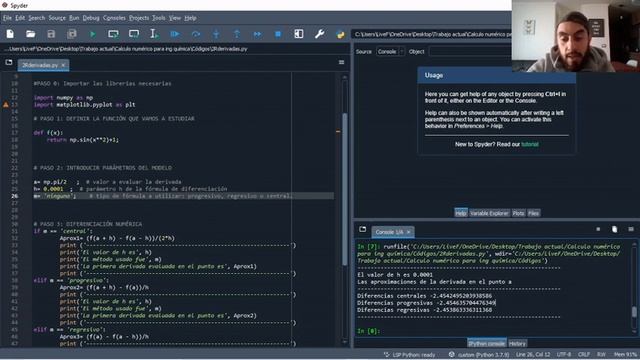This screenshot has width=640, height=360.
Task: Create a new file from toolbar
Action: (10, 34)
